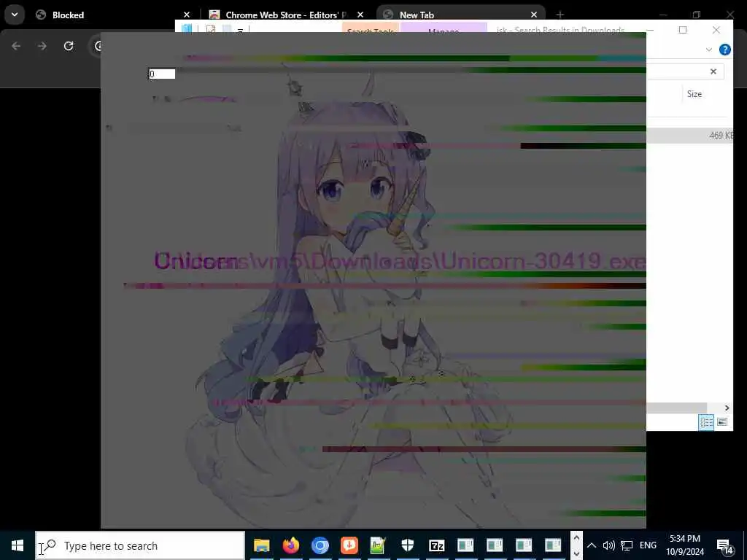Open the network status tray icon
747x560 pixels.
627,545
